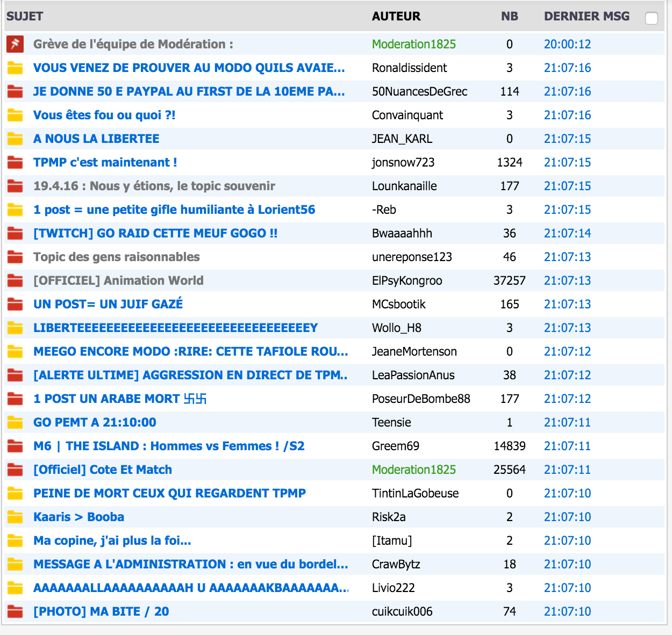The width and height of the screenshot is (672, 635).
Task: Click the DERNIER MSG column header
Action: 587,16
